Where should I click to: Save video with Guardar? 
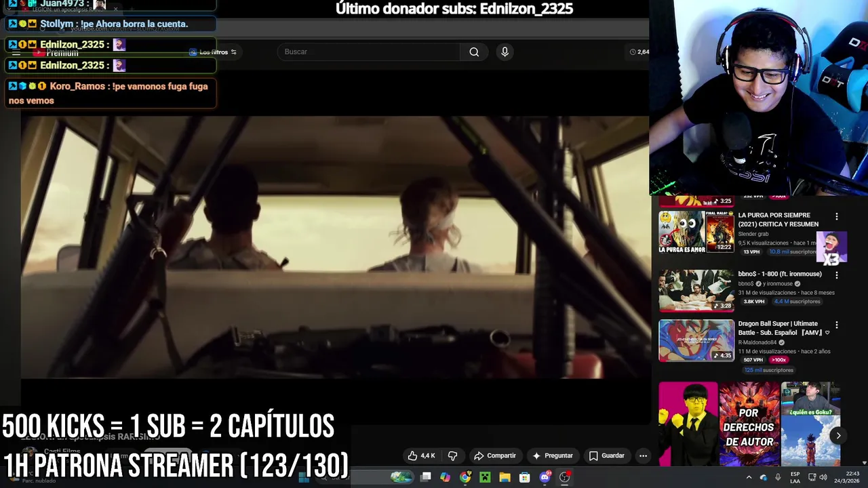tap(607, 455)
